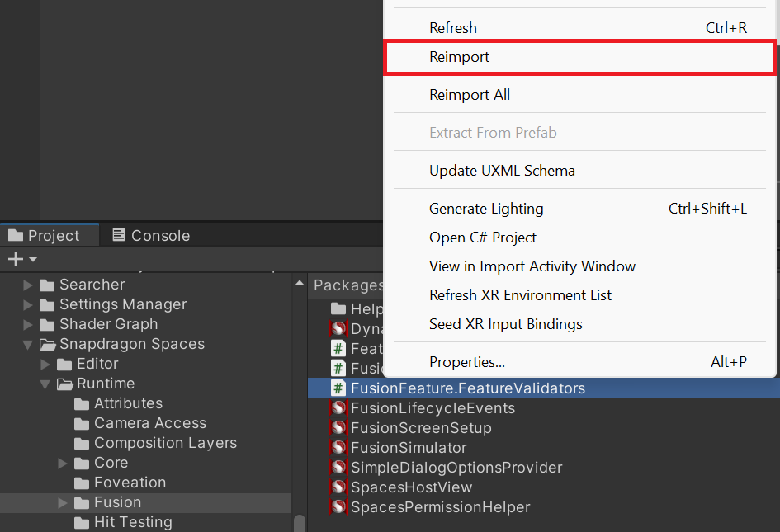Click the plus create asset button
This screenshot has width=780, height=532.
click(16, 259)
